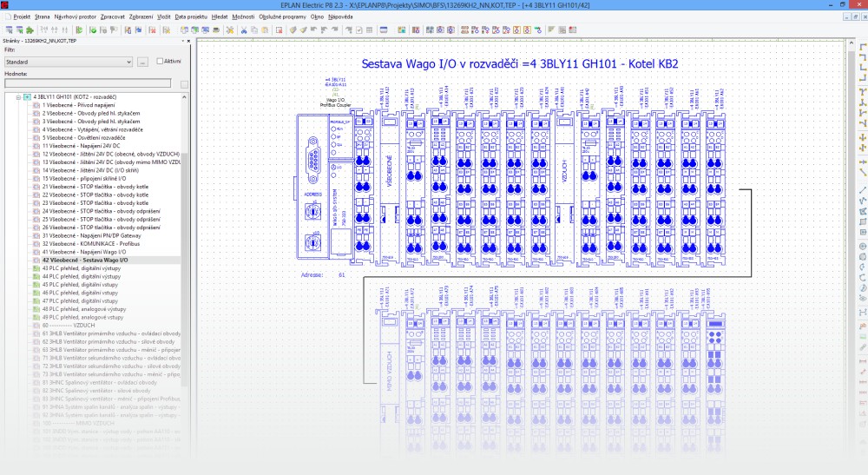Open the Projekt menu
The height and width of the screenshot is (475, 868).
[x=22, y=16]
